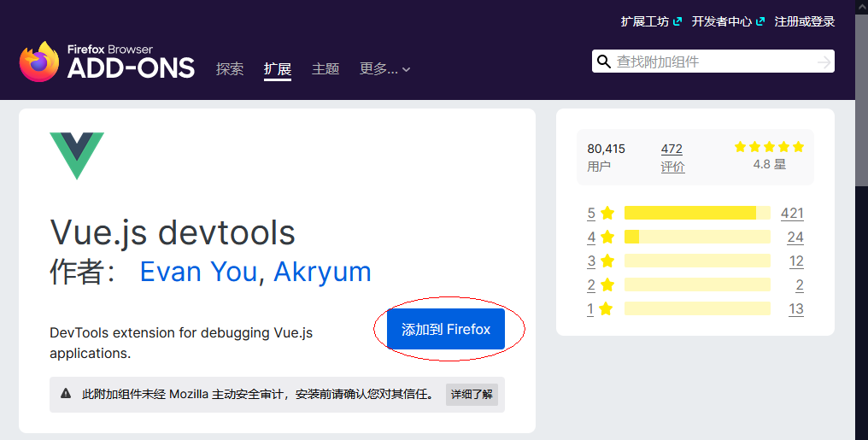
Task: Click the 5-star rating bar
Action: click(697, 213)
